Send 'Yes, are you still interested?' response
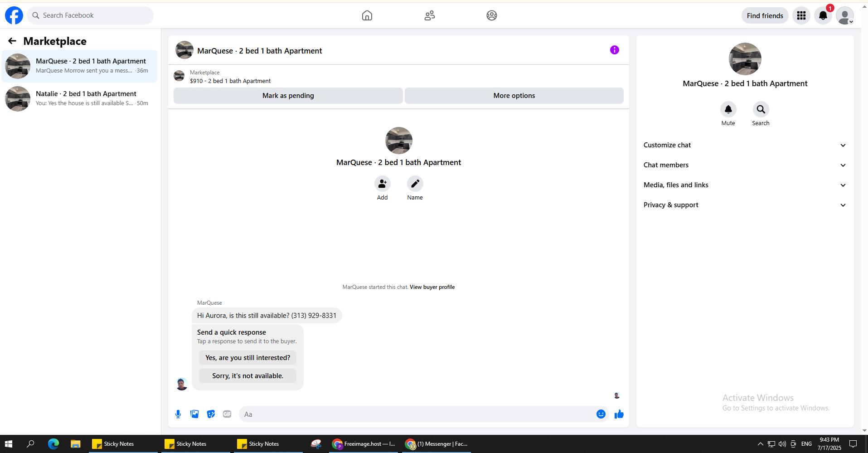This screenshot has width=868, height=453. (247, 358)
